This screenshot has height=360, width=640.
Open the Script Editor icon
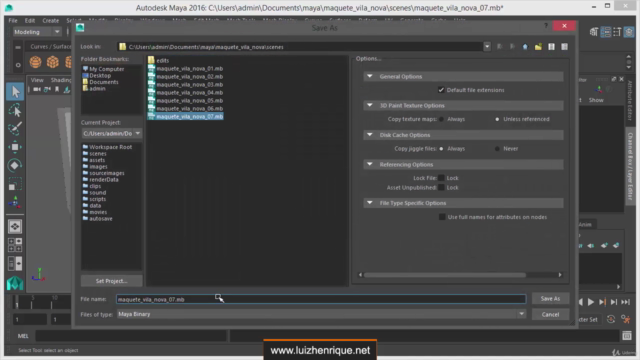pos(627,336)
